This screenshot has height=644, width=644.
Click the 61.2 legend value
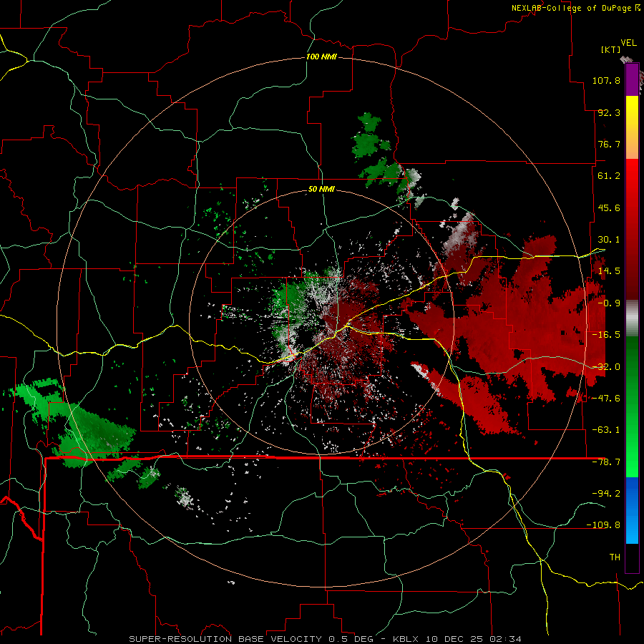609,176
